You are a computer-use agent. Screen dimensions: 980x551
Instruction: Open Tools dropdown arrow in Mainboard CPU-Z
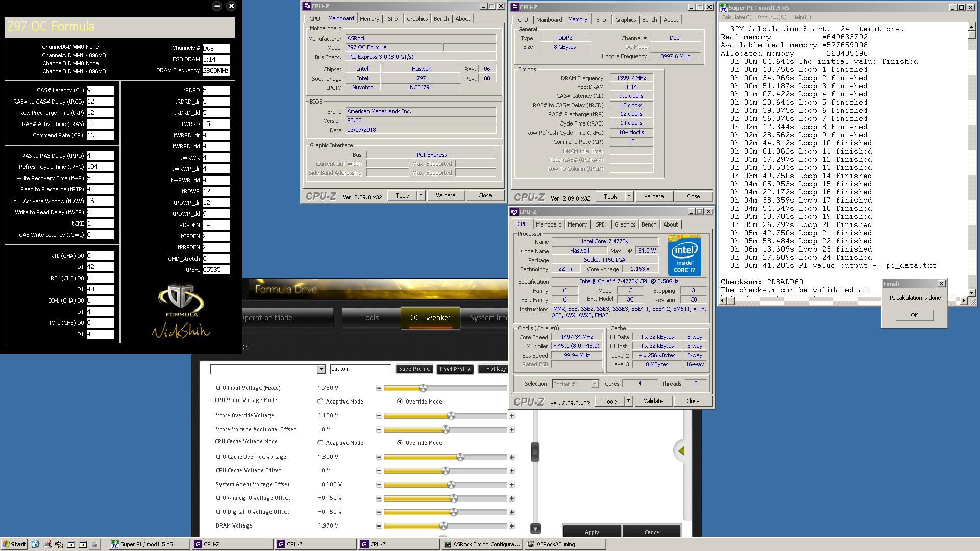(421, 195)
